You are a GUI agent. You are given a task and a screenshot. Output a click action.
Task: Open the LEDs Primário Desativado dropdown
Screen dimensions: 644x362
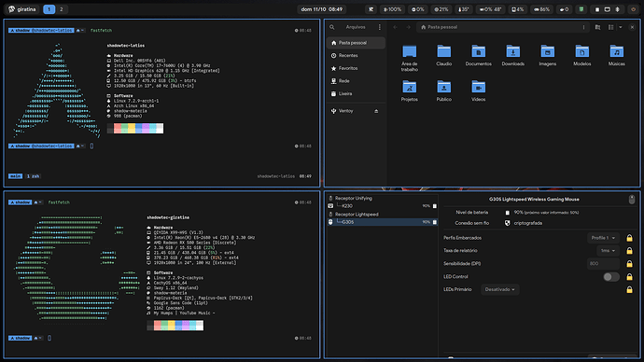point(500,290)
